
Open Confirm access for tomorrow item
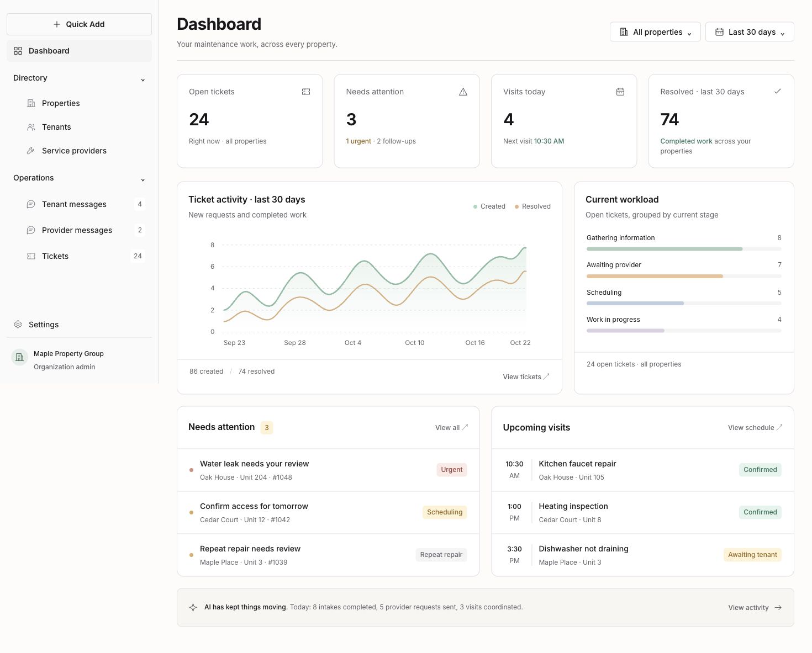tap(328, 513)
